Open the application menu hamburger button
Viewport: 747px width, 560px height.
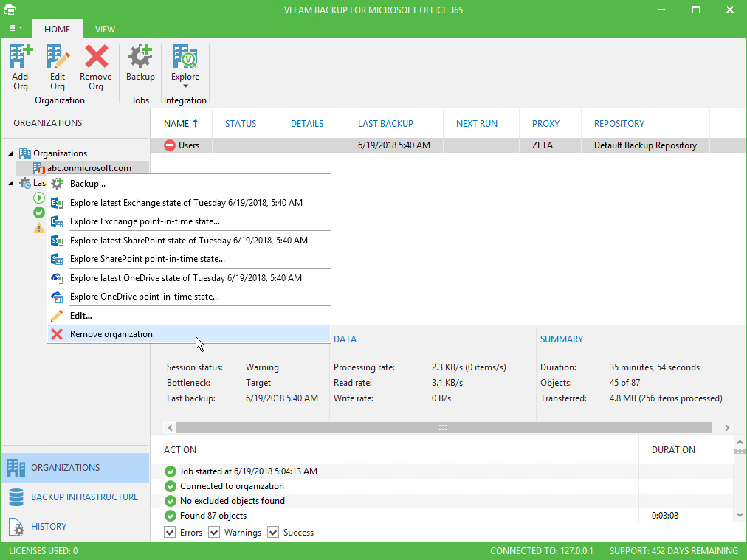pos(16,29)
